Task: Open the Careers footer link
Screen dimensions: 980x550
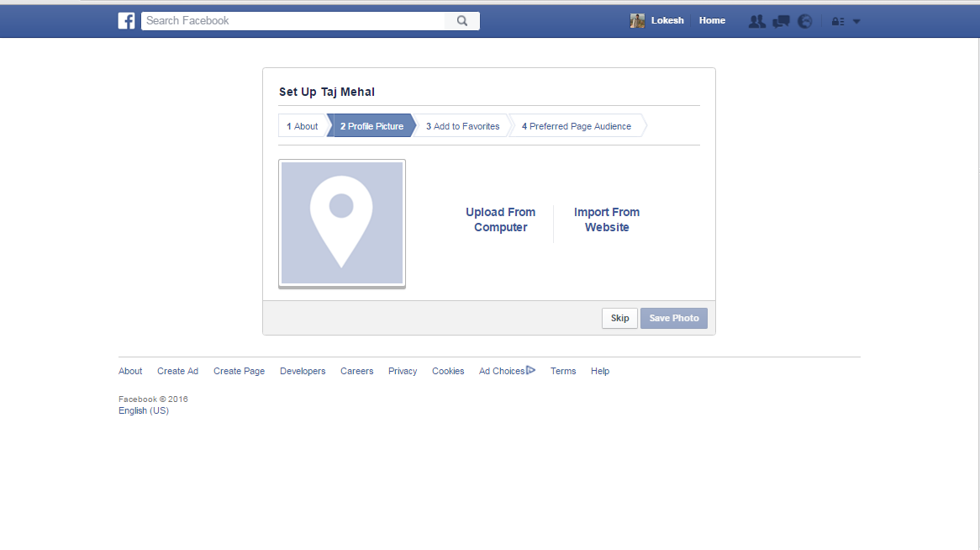Action: click(357, 371)
